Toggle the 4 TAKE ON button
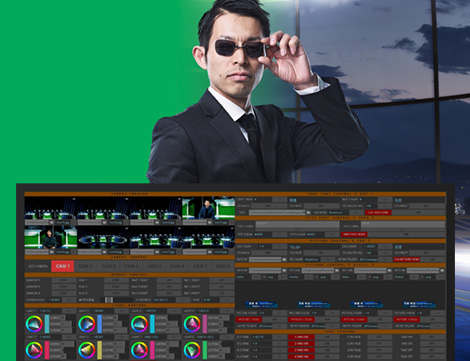The width and height of the screenshot is (470, 361). [x=301, y=357]
